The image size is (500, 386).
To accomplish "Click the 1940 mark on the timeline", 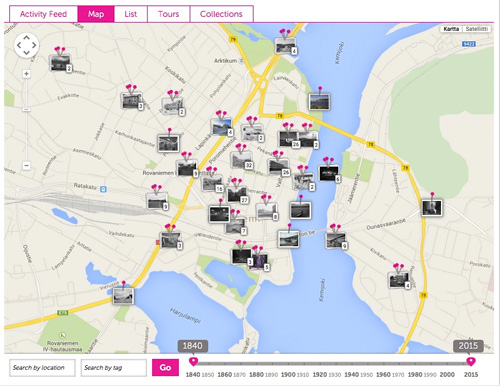I will [351, 375].
